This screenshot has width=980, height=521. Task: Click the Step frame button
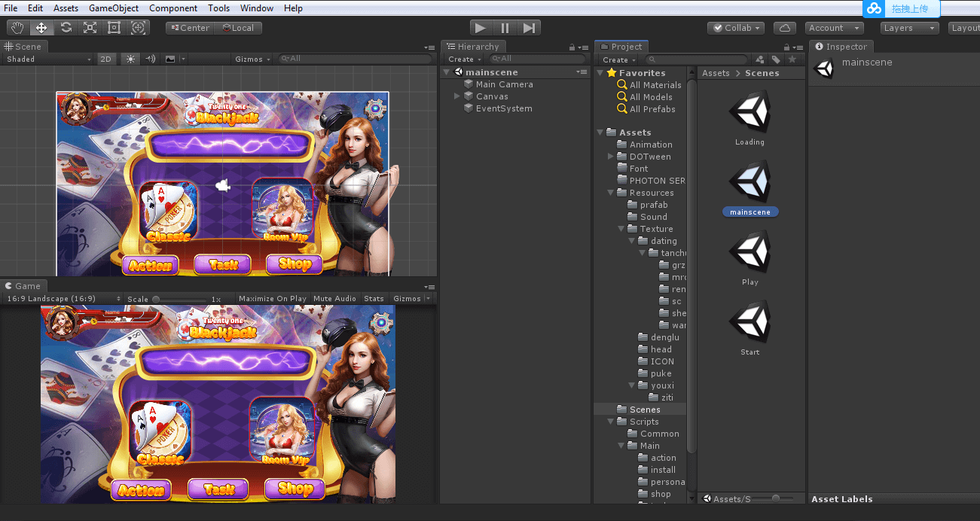(529, 28)
